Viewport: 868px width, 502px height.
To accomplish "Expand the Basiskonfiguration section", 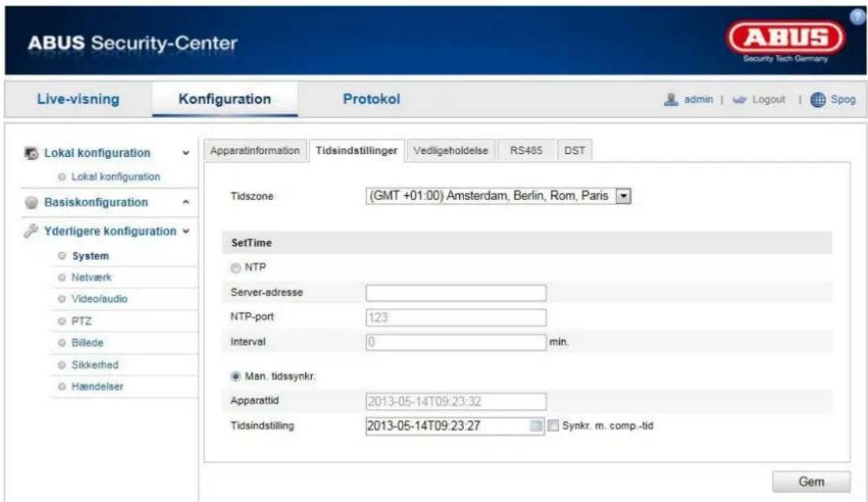I will [x=185, y=203].
